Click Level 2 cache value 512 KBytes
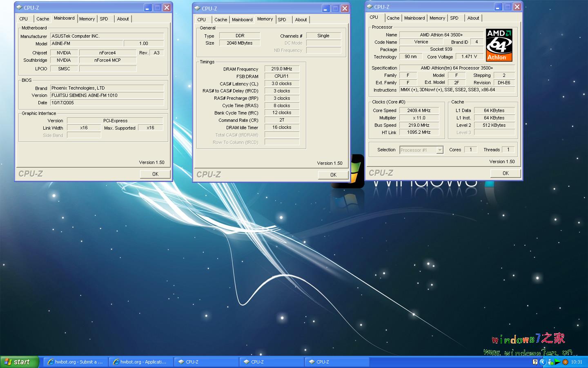 (x=494, y=125)
